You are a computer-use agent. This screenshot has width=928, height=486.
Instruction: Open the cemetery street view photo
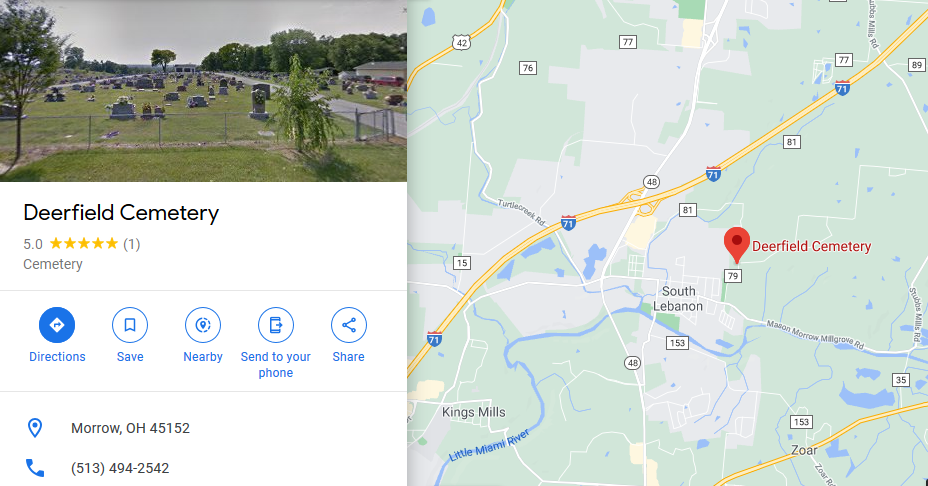point(204,91)
